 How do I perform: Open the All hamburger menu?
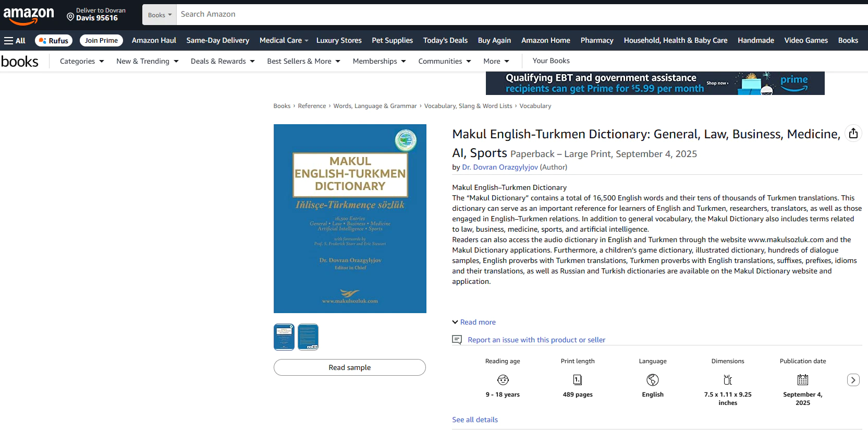coord(15,41)
